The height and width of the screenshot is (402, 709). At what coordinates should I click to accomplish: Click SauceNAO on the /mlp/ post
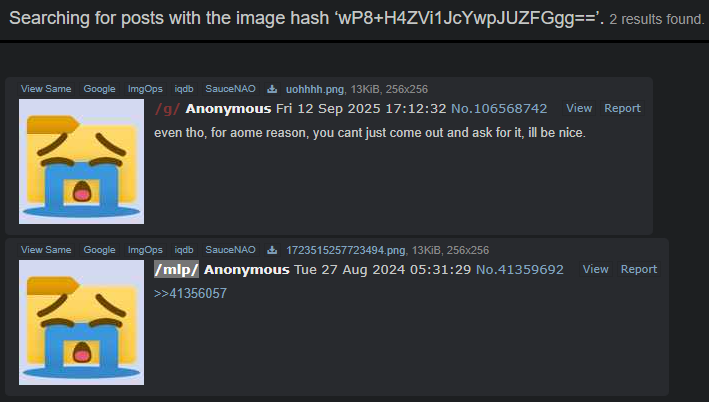click(231, 250)
